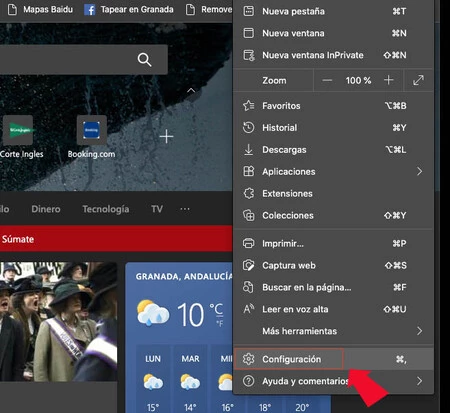Click the Nueva pestaña tab icon
The width and height of the screenshot is (450, 413).
coord(249,11)
